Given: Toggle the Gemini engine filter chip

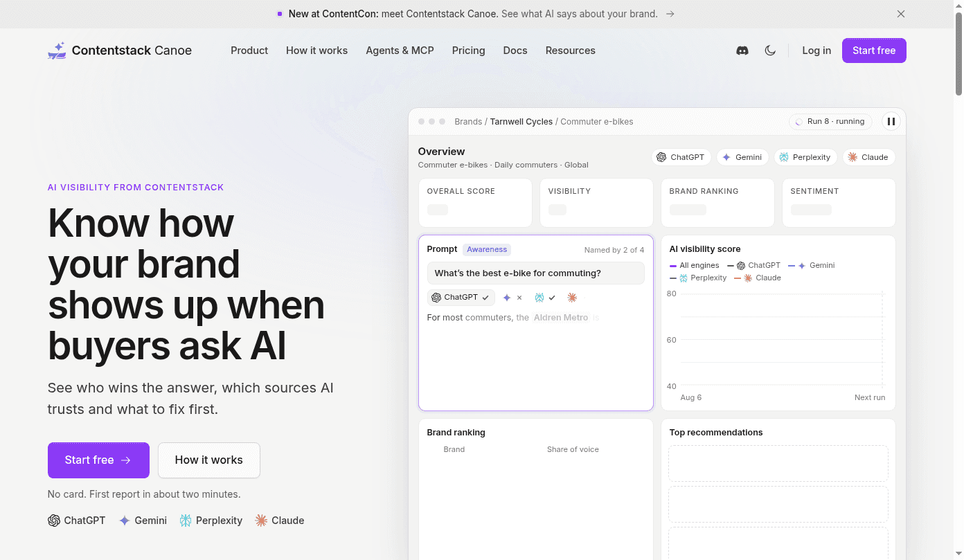Looking at the screenshot, I should (x=742, y=157).
